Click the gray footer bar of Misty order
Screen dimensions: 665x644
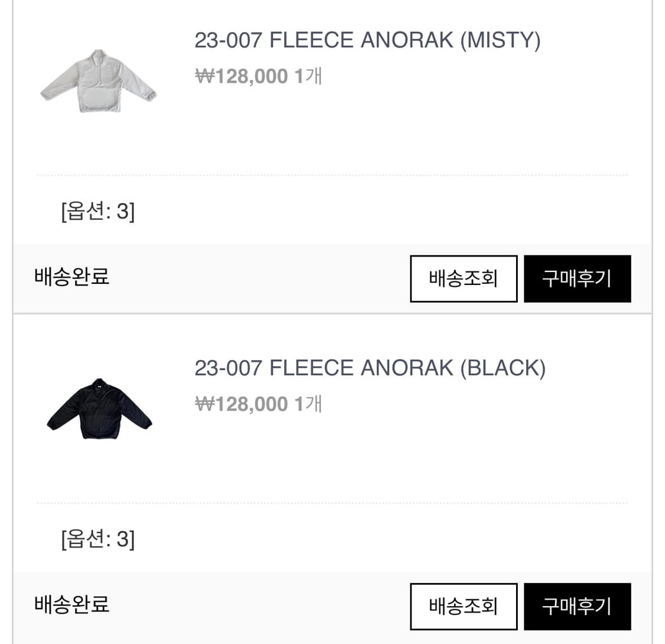point(236,278)
